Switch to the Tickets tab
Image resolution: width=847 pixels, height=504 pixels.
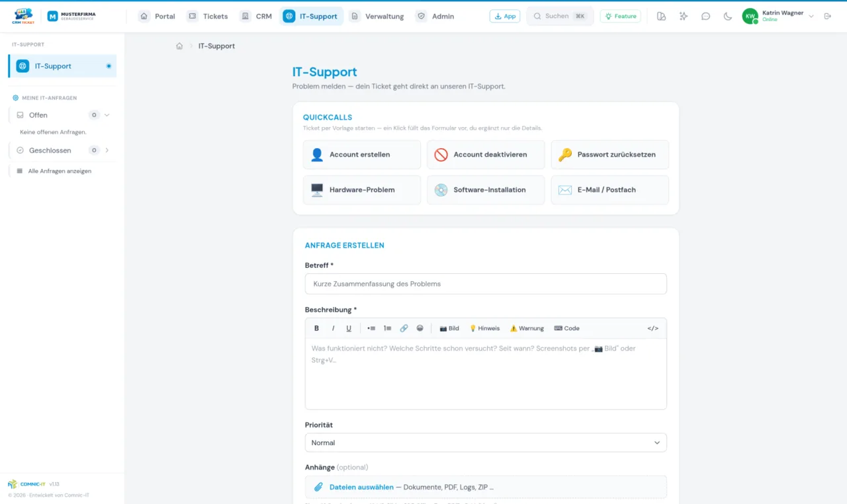pyautogui.click(x=208, y=16)
